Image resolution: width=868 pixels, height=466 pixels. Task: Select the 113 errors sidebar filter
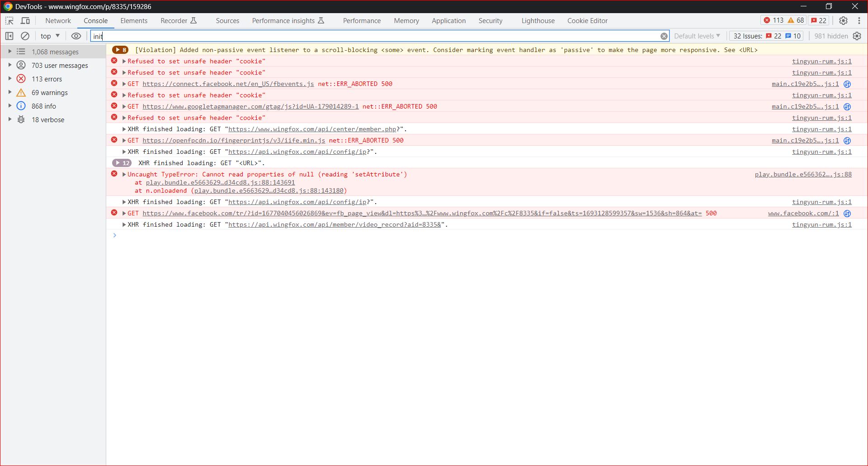pos(53,79)
